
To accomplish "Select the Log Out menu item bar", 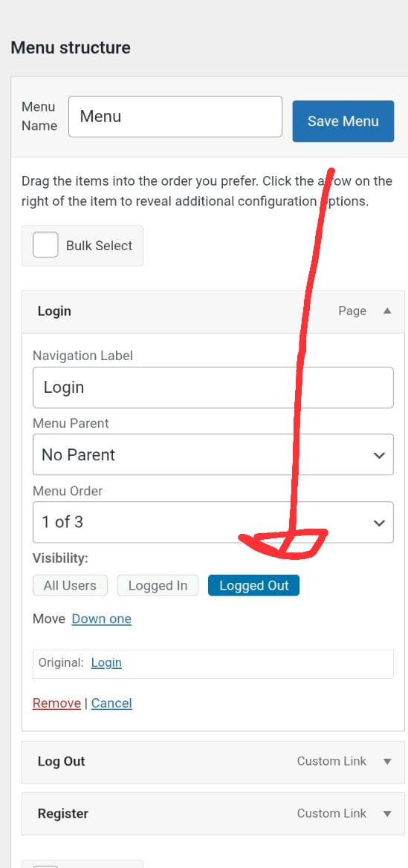I will coord(213,763).
